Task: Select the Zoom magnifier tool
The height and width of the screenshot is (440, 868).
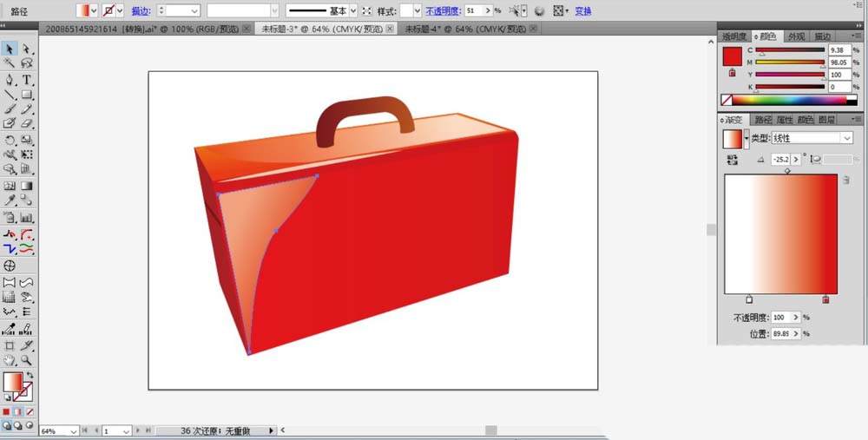Action: tap(27, 360)
